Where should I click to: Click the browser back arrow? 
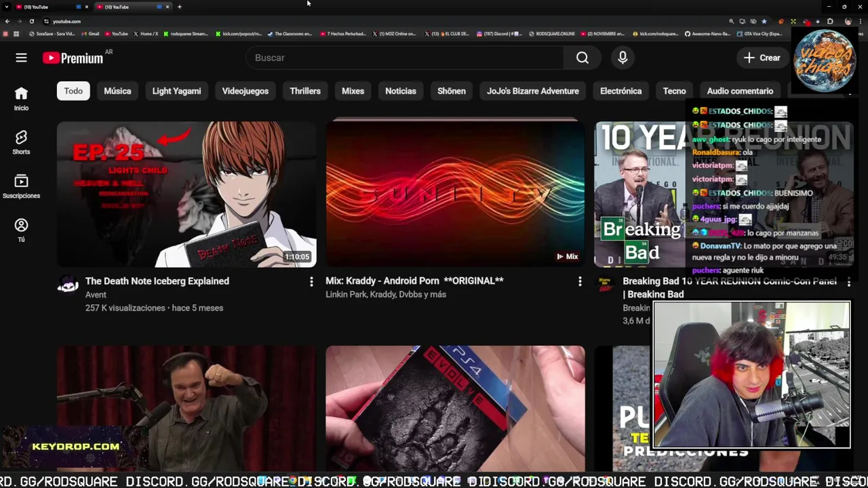[7, 21]
